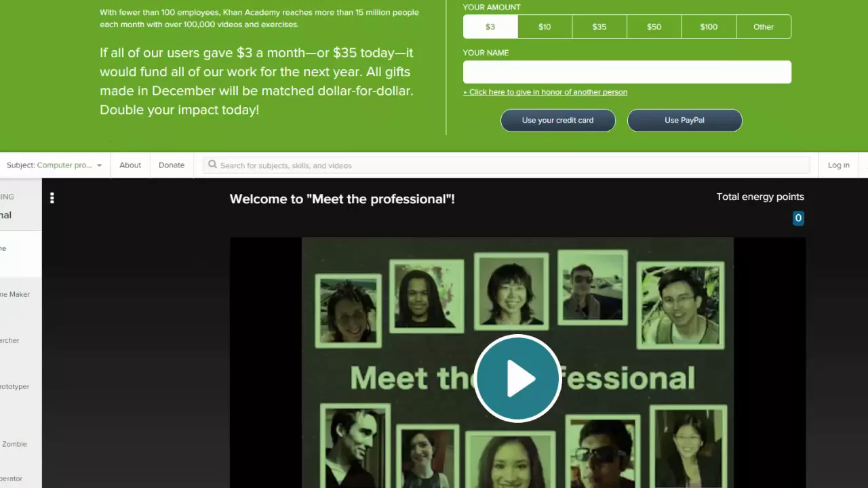Click the three-dot sidebar menu icon
The height and width of the screenshot is (488, 868).
point(52,198)
